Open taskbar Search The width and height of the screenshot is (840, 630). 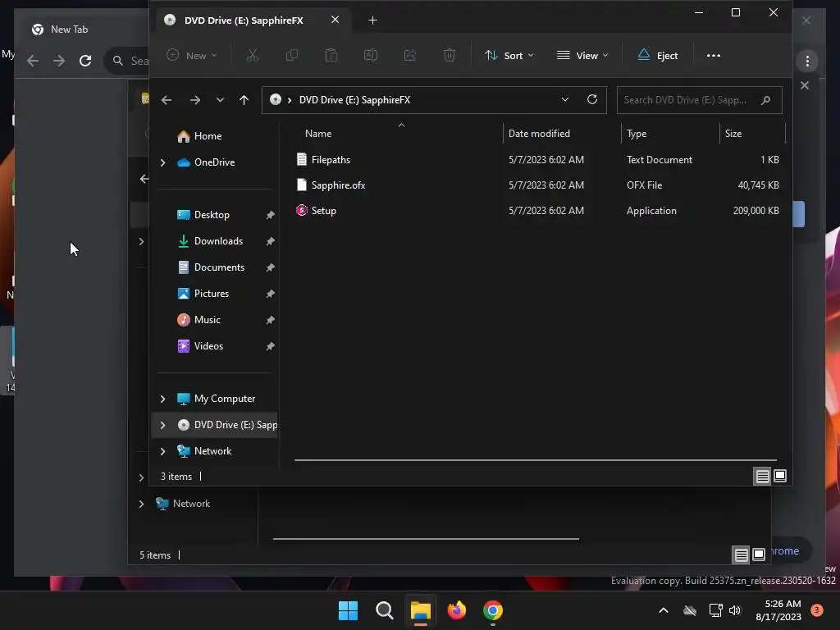[x=384, y=610]
